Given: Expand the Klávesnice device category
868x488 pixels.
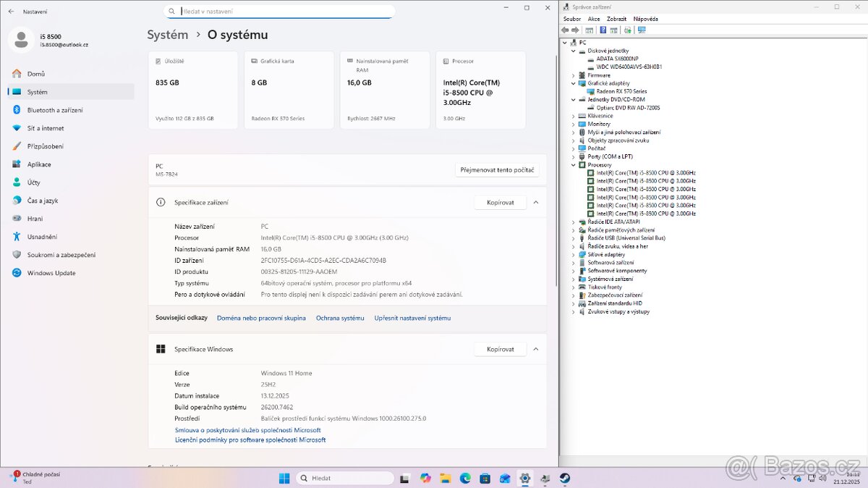Looking at the screenshot, I should tap(574, 115).
